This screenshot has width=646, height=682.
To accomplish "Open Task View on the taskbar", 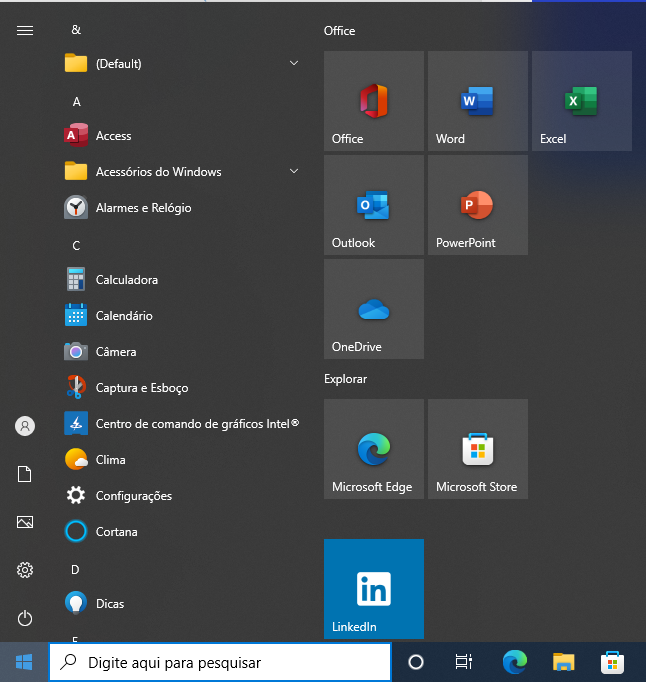I will click(464, 662).
